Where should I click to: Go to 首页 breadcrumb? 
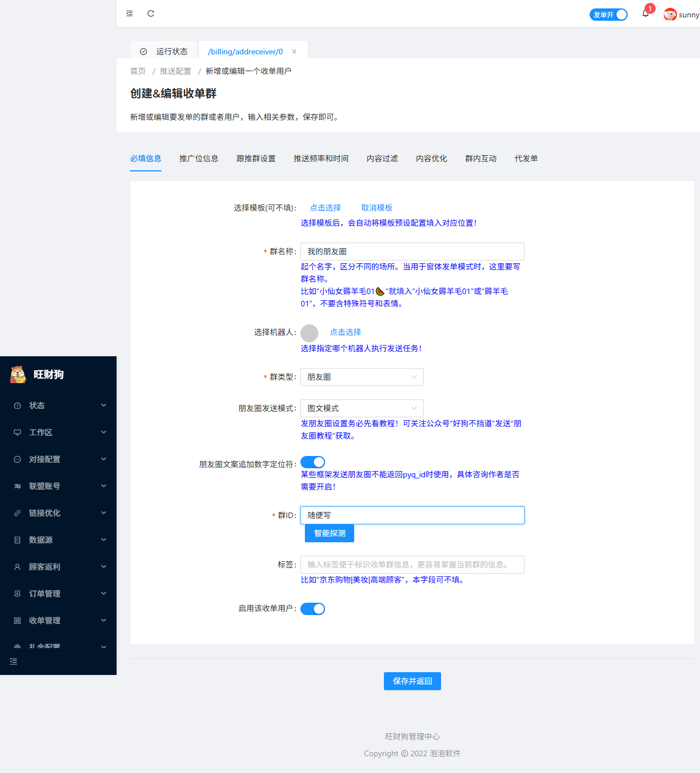click(x=138, y=71)
